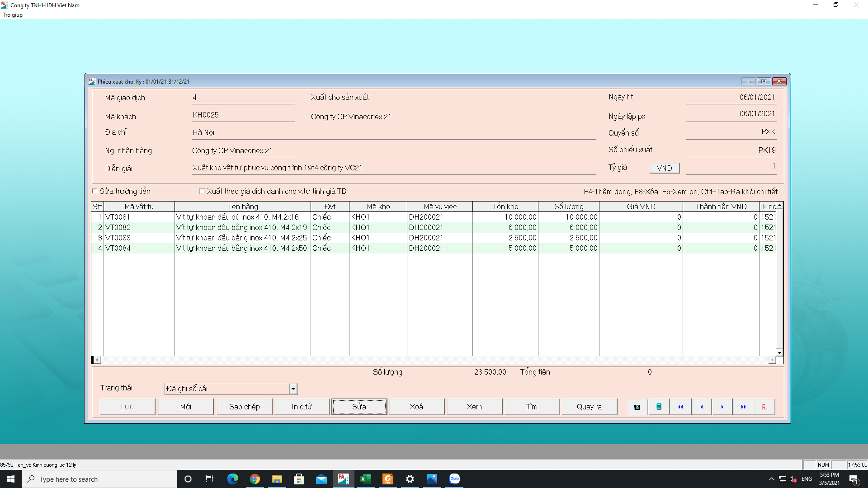Go to previous record arrow
The width and height of the screenshot is (868, 488).
click(x=701, y=407)
